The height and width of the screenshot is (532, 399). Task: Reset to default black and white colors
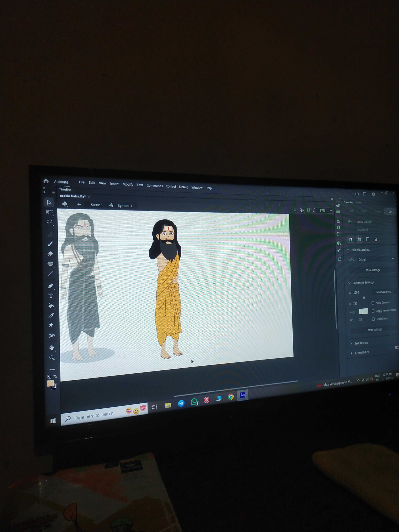coord(49,377)
